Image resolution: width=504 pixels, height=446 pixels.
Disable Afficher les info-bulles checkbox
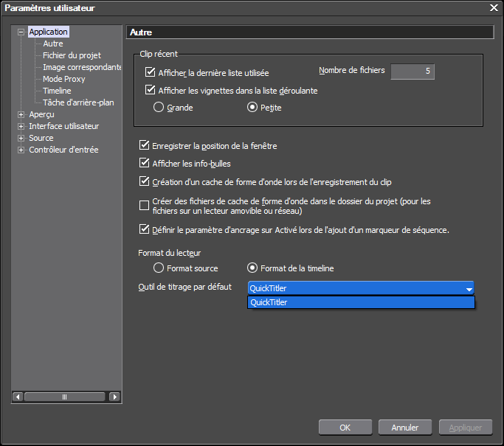tap(145, 164)
